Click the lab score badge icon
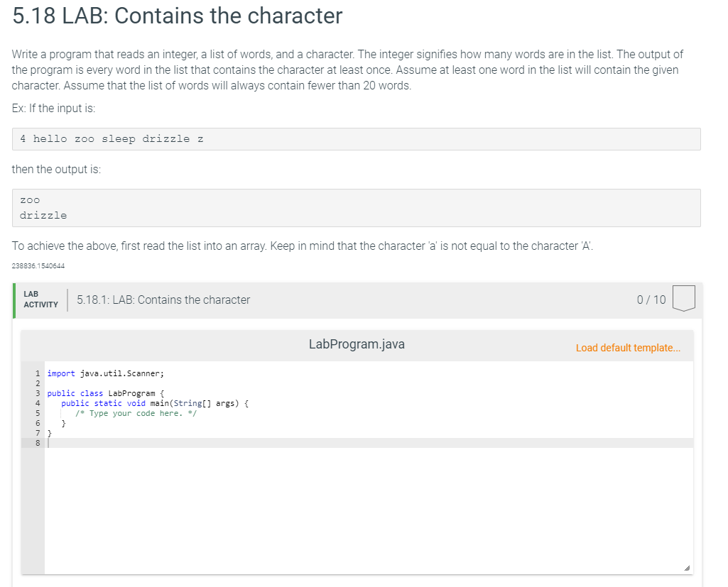 click(x=683, y=298)
